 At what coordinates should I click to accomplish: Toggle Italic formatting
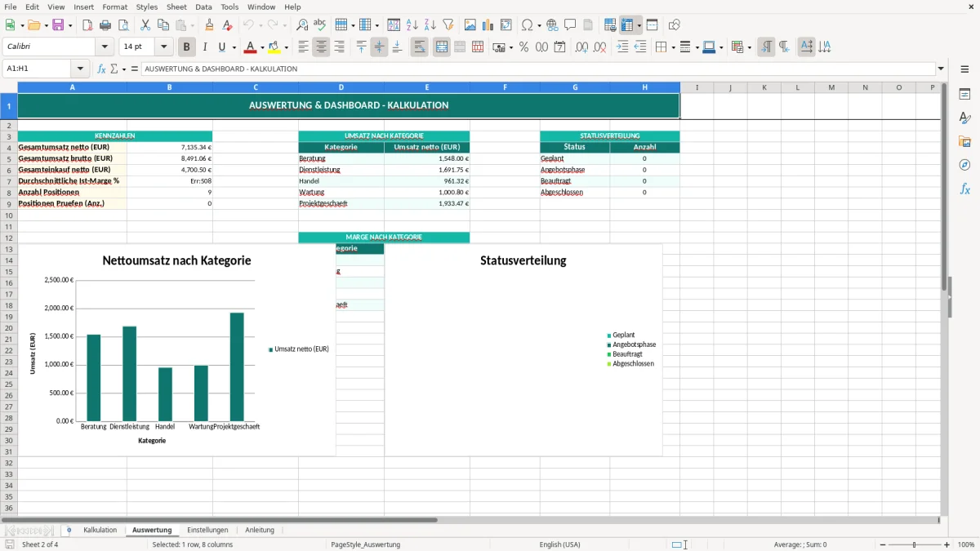[x=205, y=47]
